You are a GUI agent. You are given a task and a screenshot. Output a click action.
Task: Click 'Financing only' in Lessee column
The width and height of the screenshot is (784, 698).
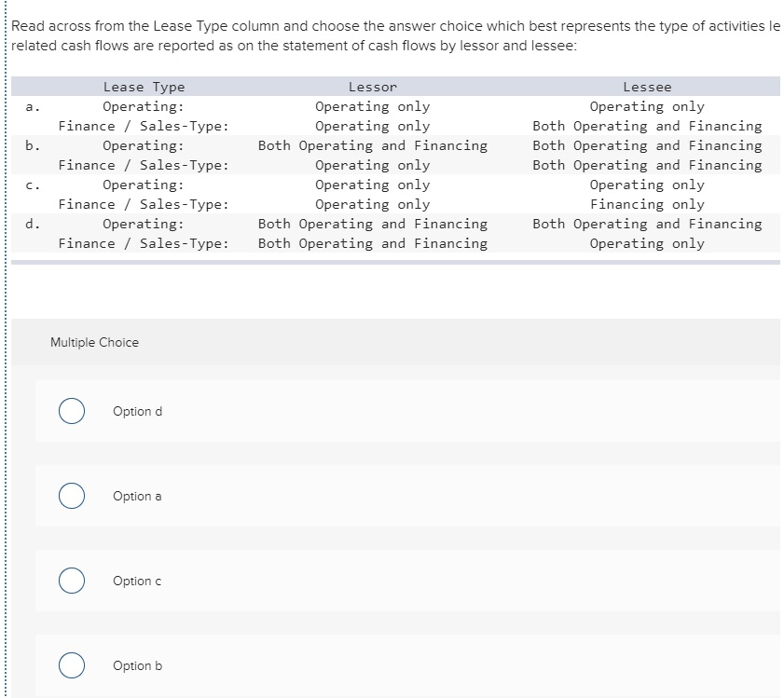(x=647, y=204)
